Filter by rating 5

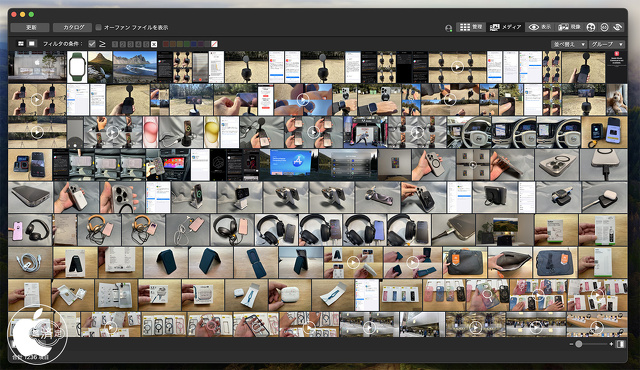[146, 44]
